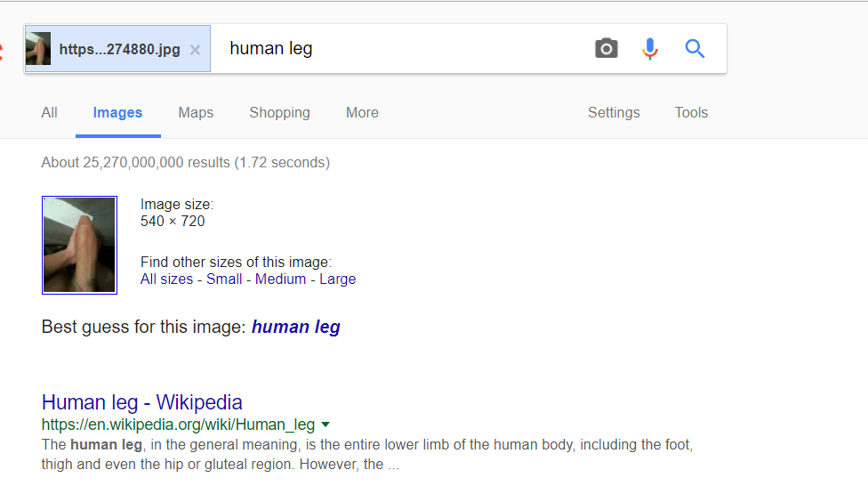Open the 'All sizes' image link

click(166, 279)
